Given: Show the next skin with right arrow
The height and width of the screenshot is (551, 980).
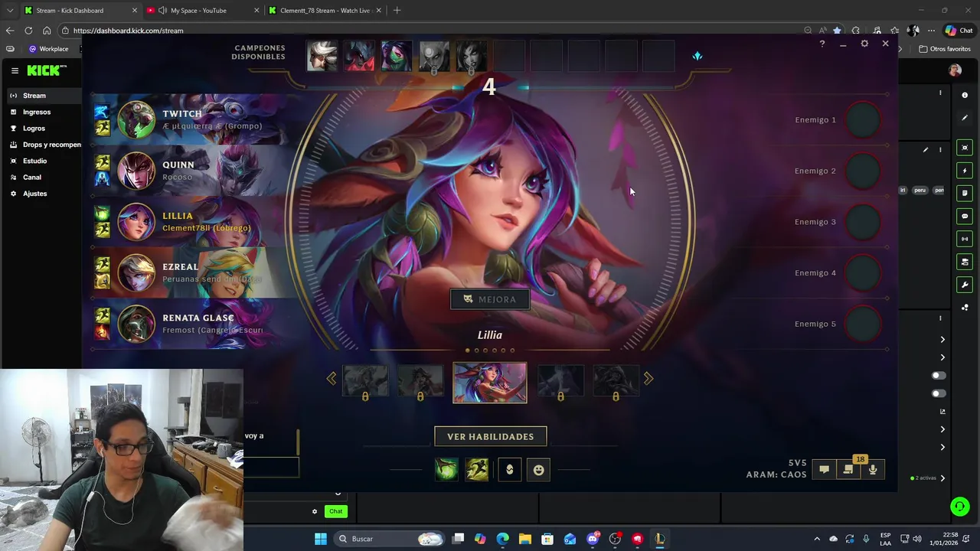Looking at the screenshot, I should click(x=648, y=379).
